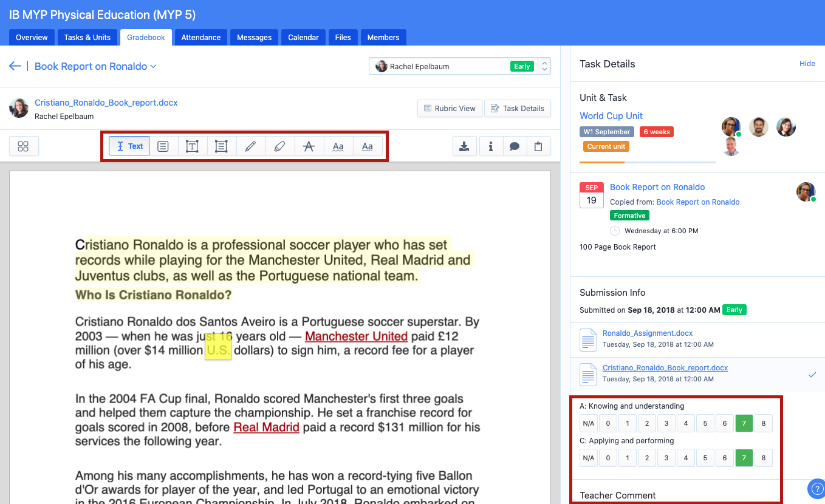Select N/A for Applying and performing

(588, 458)
